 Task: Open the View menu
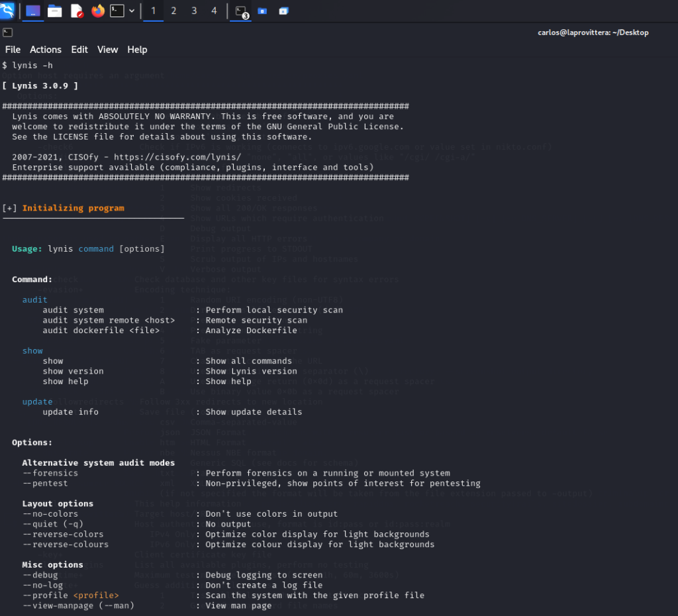(x=107, y=50)
